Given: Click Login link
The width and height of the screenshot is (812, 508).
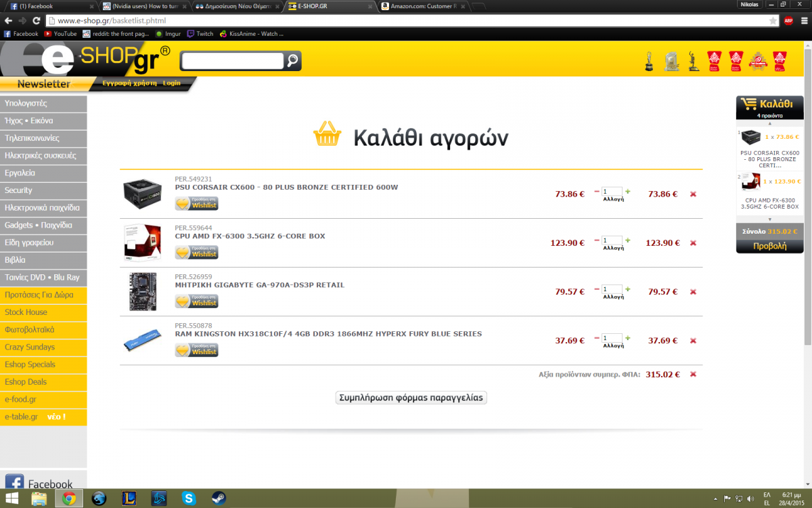Looking at the screenshot, I should click(172, 83).
